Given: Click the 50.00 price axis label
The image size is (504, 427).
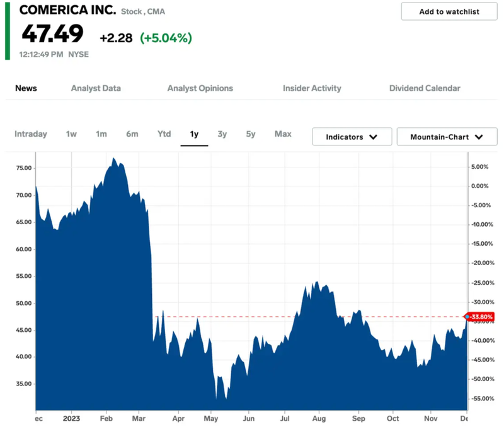Looking at the screenshot, I should point(24,304).
